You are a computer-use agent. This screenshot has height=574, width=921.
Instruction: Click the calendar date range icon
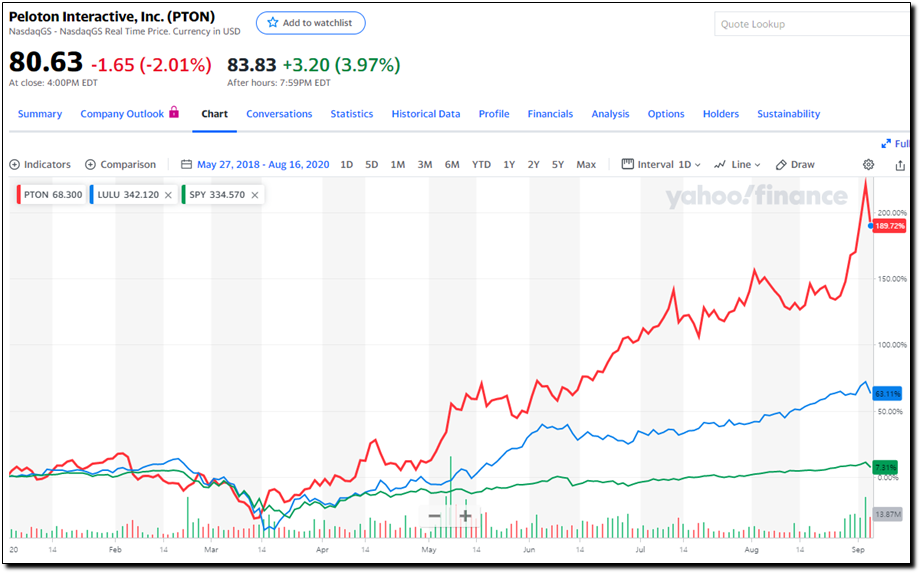[x=186, y=165]
